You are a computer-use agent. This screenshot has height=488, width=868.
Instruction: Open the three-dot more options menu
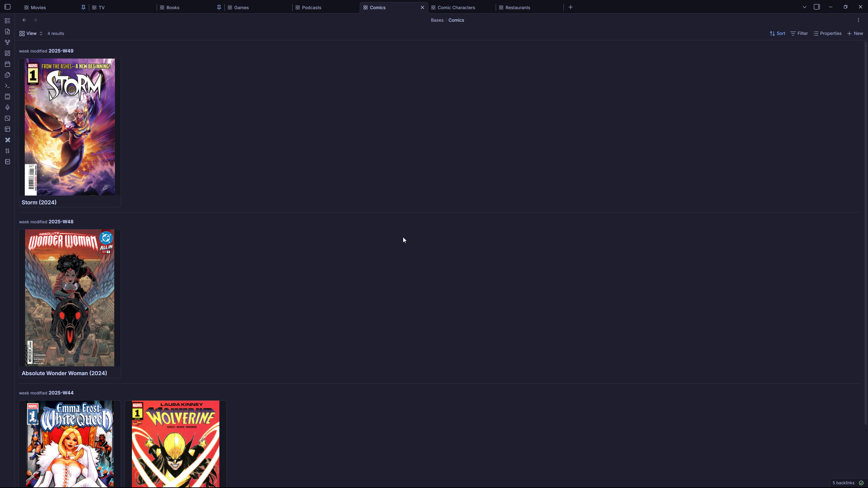[x=858, y=20]
